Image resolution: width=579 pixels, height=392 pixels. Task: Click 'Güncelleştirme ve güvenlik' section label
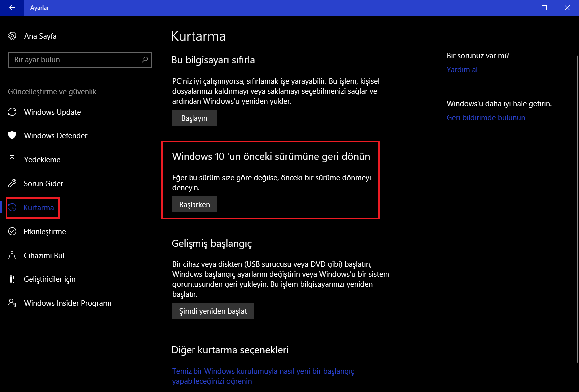52,92
